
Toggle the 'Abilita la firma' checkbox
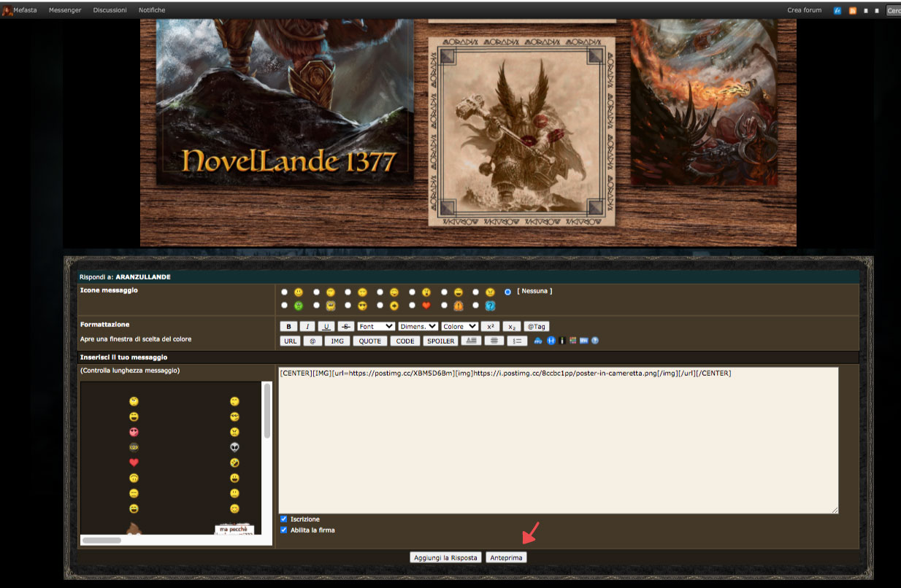tap(284, 530)
